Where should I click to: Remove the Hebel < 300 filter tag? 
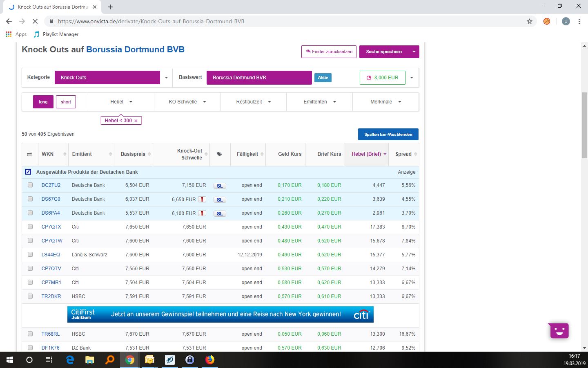(x=136, y=121)
